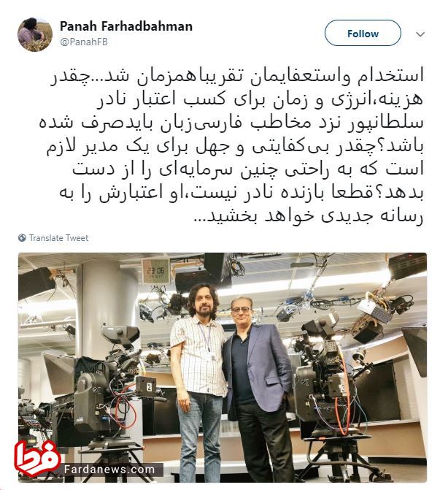Click the Follow button

pos(363,33)
